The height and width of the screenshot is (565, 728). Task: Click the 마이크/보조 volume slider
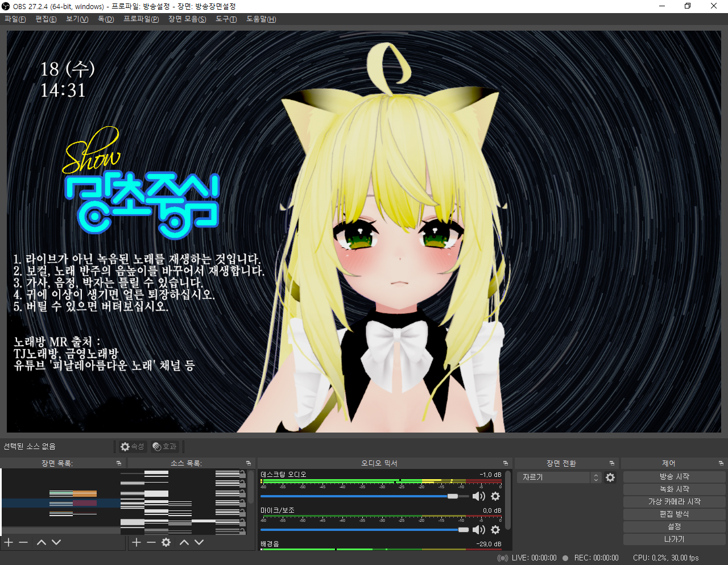pos(365,530)
